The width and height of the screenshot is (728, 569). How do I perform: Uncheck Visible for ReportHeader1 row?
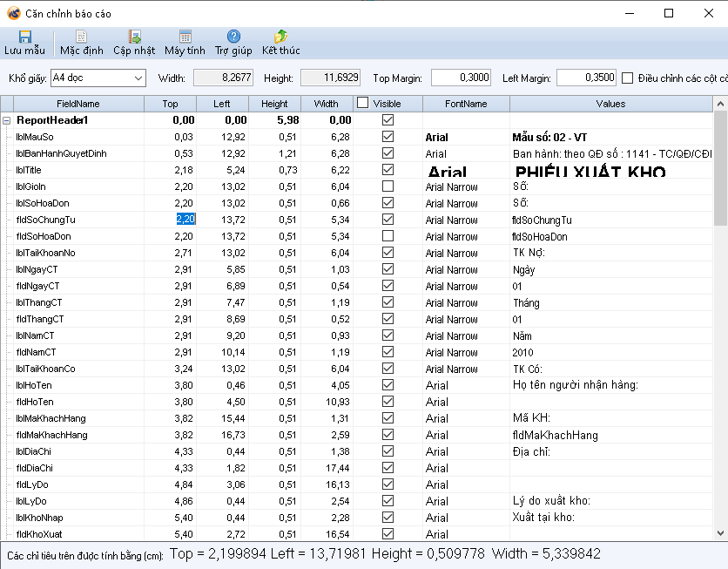[x=388, y=120]
